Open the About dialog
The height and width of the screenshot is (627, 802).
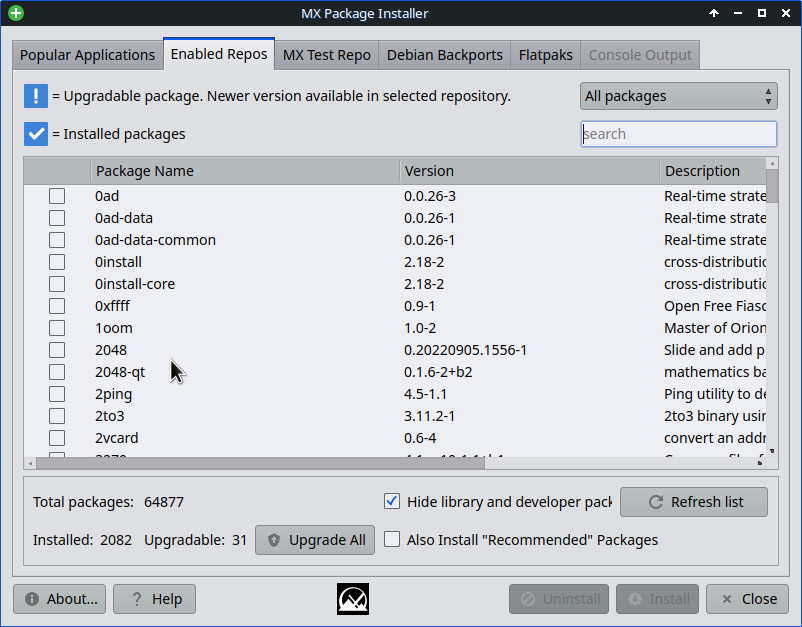click(x=60, y=599)
